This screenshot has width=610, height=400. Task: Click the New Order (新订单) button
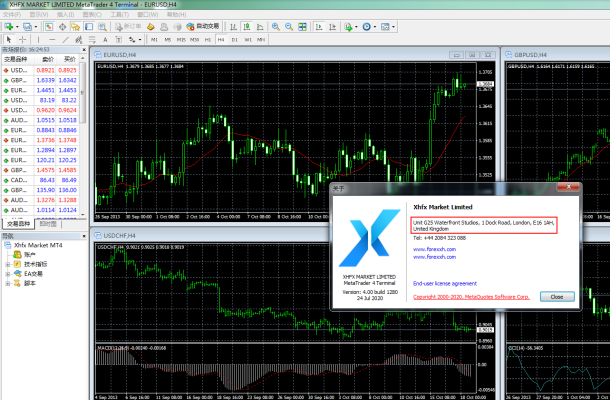pyautogui.click(x=128, y=26)
